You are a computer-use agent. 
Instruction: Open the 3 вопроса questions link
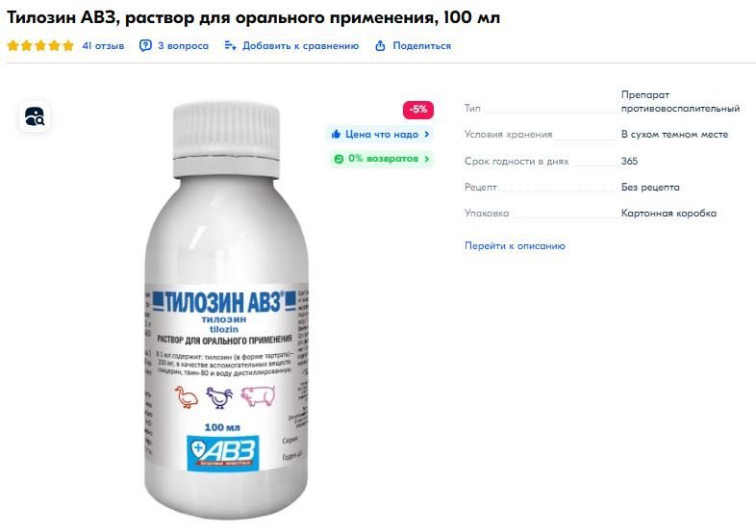pos(183,46)
